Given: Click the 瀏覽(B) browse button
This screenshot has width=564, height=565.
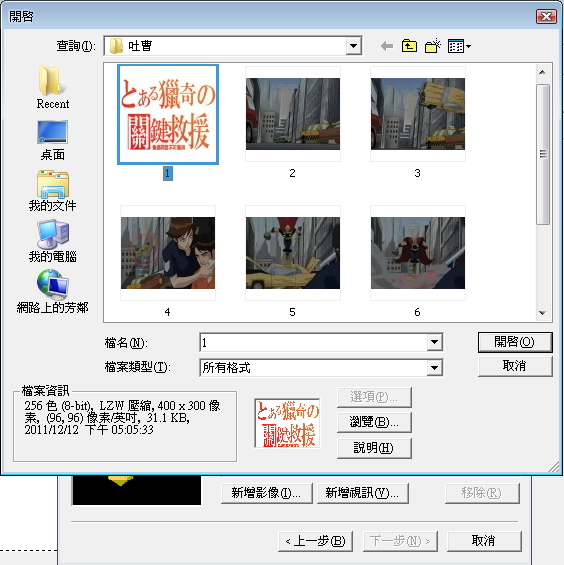Looking at the screenshot, I should point(374,422).
